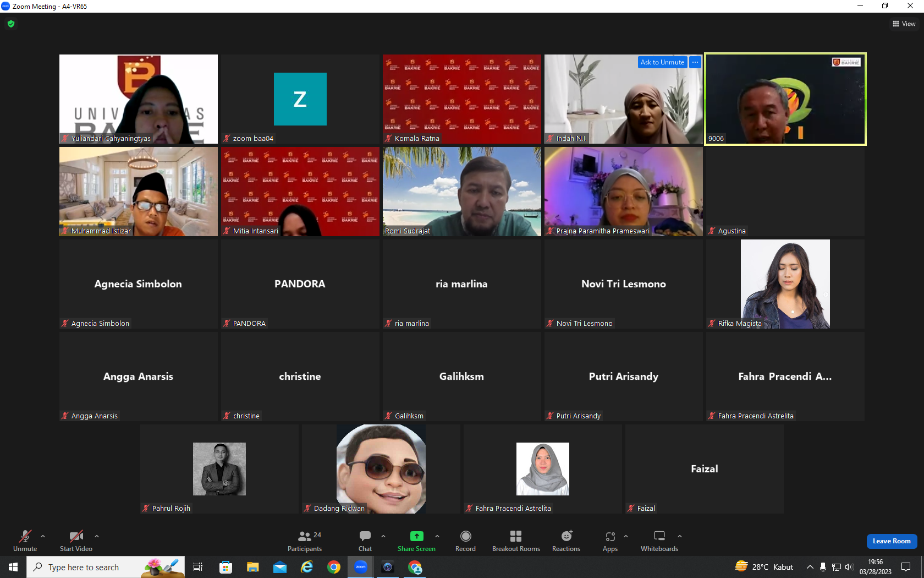Viewport: 924px width, 578px height.
Task: Click the volume speaker icon in the tray
Action: point(849,567)
